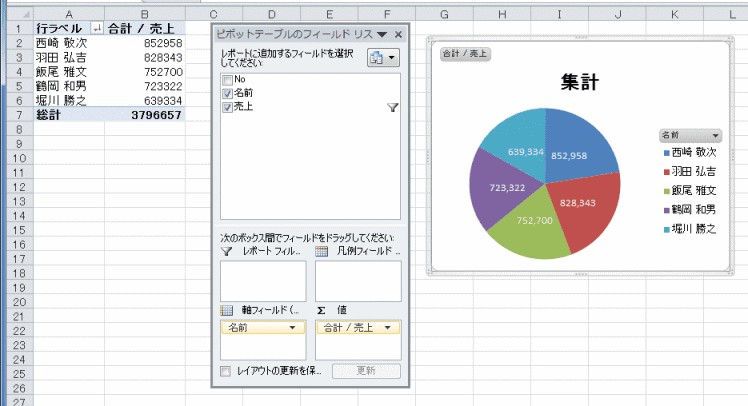
Task: Check the No field checkbox
Action: click(228, 80)
